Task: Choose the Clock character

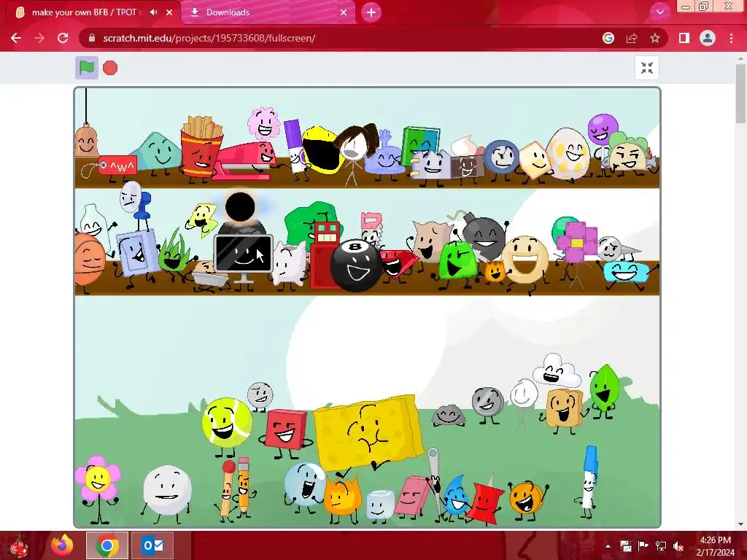Action: 502,157
